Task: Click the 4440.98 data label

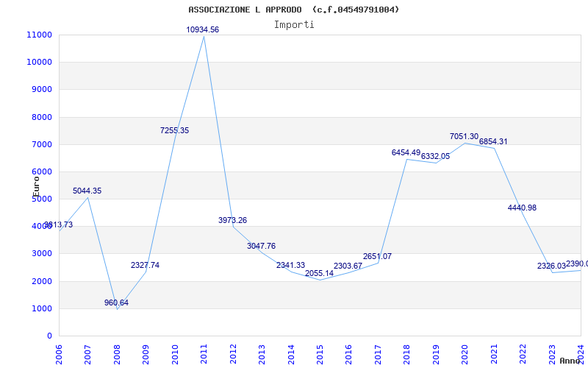Action: pyautogui.click(x=522, y=208)
